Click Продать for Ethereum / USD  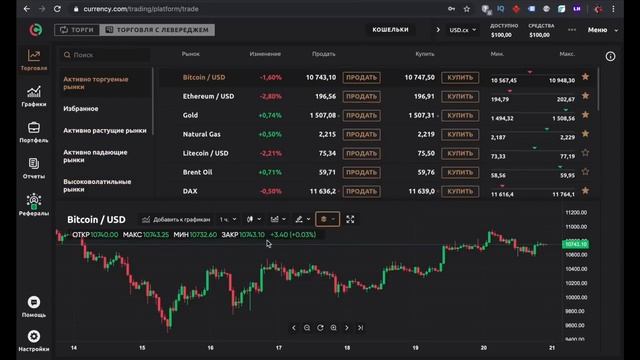[x=362, y=97]
